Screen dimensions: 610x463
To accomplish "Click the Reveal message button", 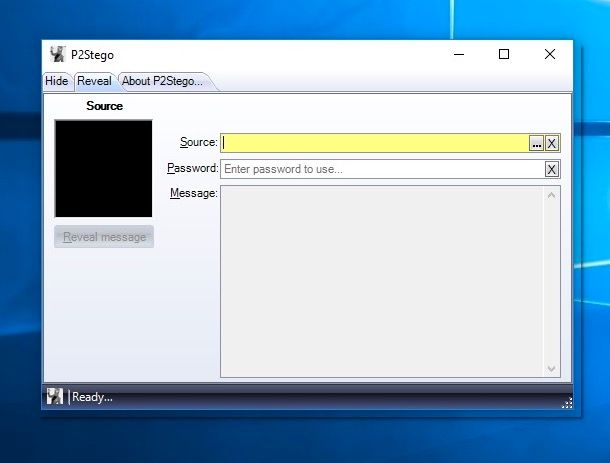I will [x=104, y=237].
